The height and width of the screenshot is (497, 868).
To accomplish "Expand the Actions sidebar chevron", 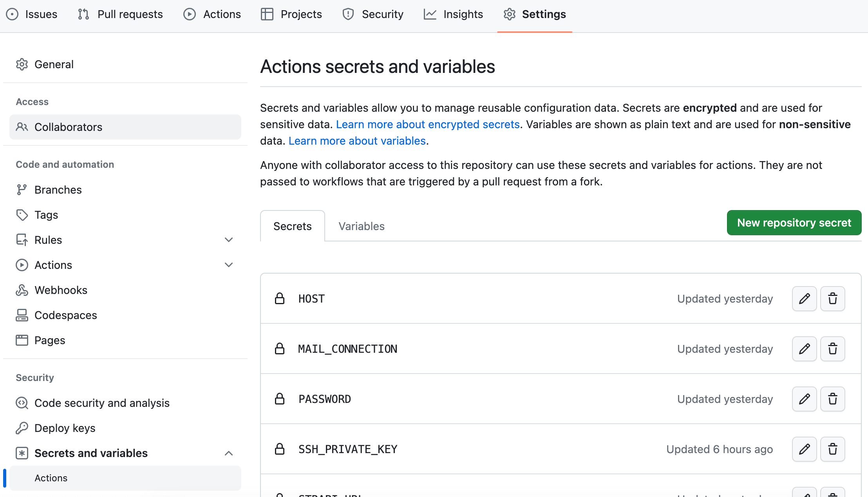I will point(229,265).
